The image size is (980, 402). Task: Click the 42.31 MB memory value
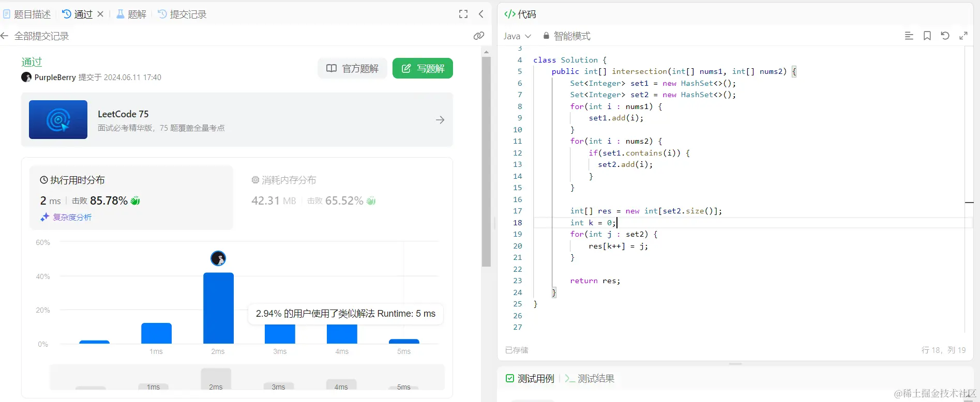(274, 200)
